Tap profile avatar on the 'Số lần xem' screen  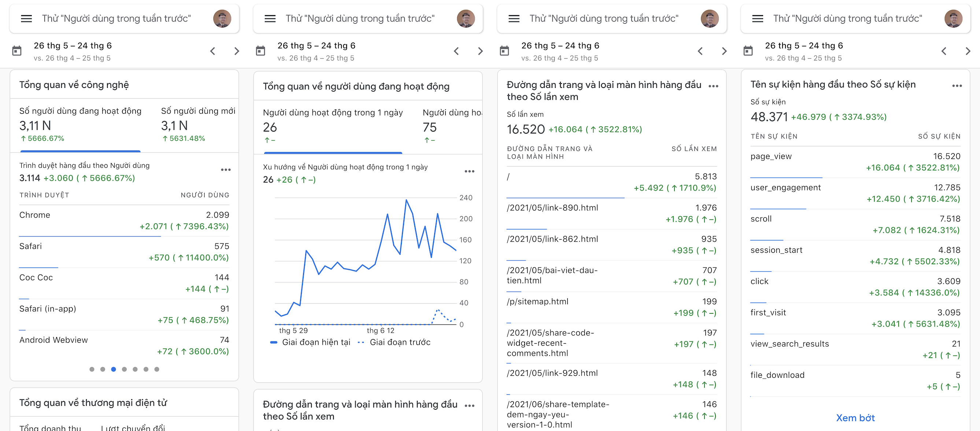coord(710,18)
